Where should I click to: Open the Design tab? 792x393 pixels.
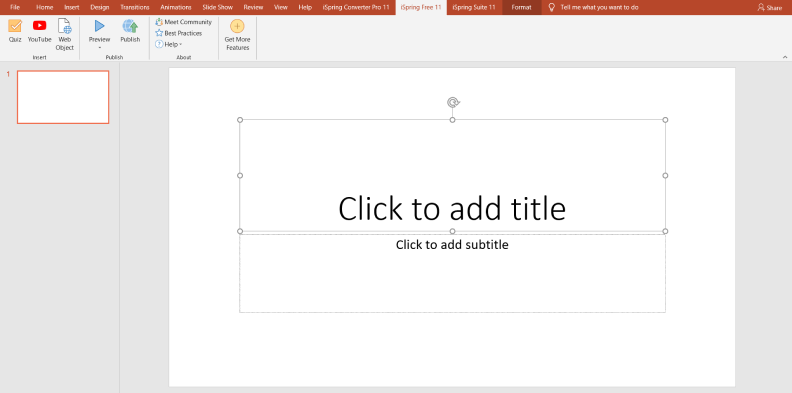(x=100, y=8)
